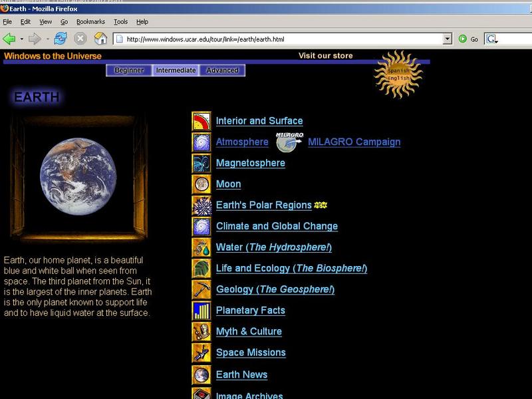Expand the address bar URL dropdown
532x399 pixels.
(x=448, y=39)
